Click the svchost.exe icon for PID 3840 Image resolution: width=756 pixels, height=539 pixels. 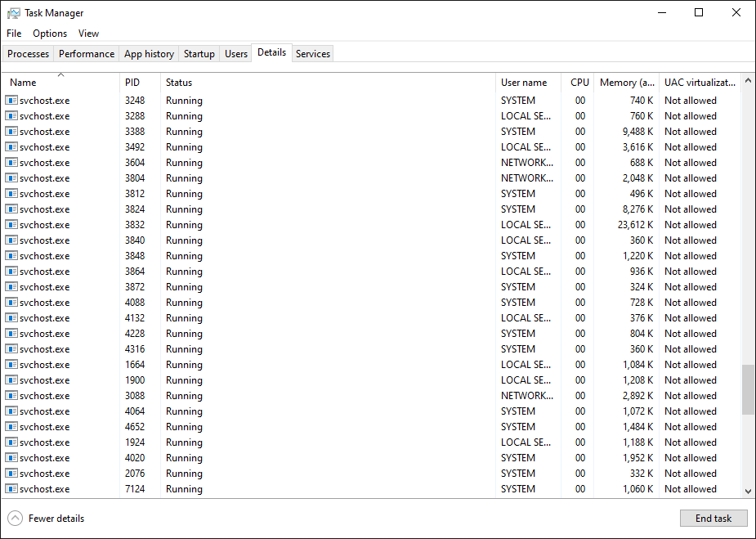[x=11, y=240]
